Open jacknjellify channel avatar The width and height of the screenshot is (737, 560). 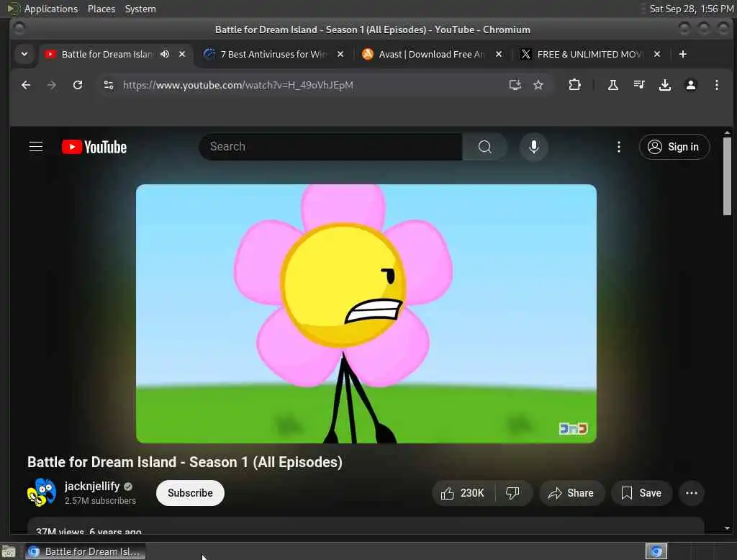point(41,492)
